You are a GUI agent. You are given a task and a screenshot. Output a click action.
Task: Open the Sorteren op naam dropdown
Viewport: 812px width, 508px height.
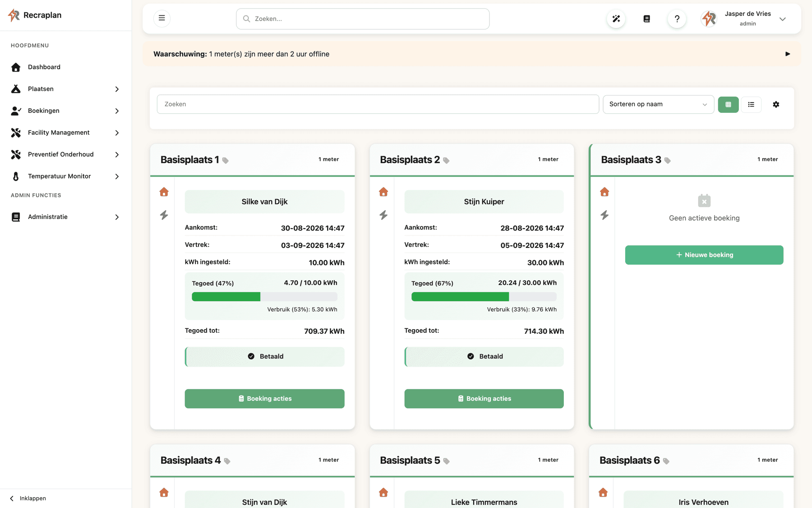[x=658, y=104]
